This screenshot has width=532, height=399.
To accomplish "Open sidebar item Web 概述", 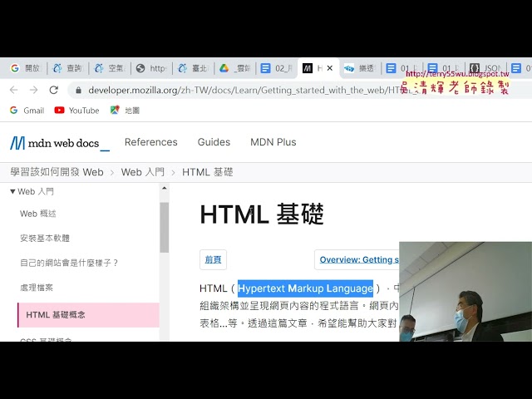I will tap(38, 214).
